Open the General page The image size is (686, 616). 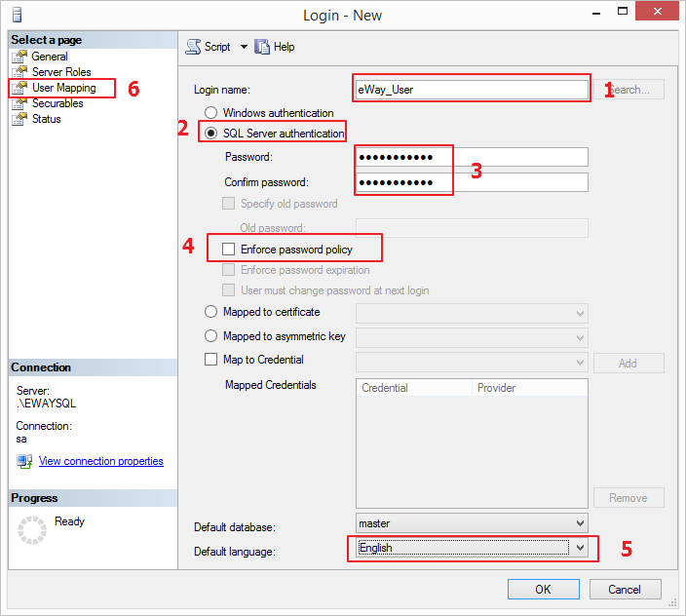click(x=50, y=57)
